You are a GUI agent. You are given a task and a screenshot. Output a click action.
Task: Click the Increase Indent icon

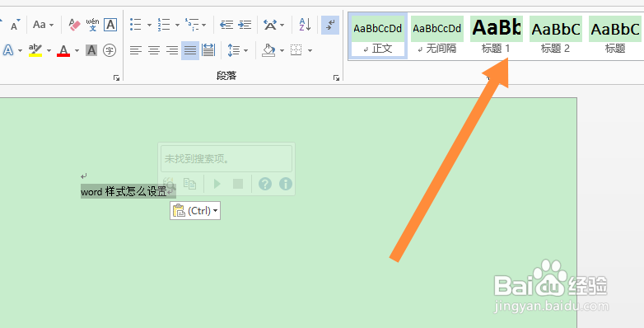pyautogui.click(x=245, y=25)
